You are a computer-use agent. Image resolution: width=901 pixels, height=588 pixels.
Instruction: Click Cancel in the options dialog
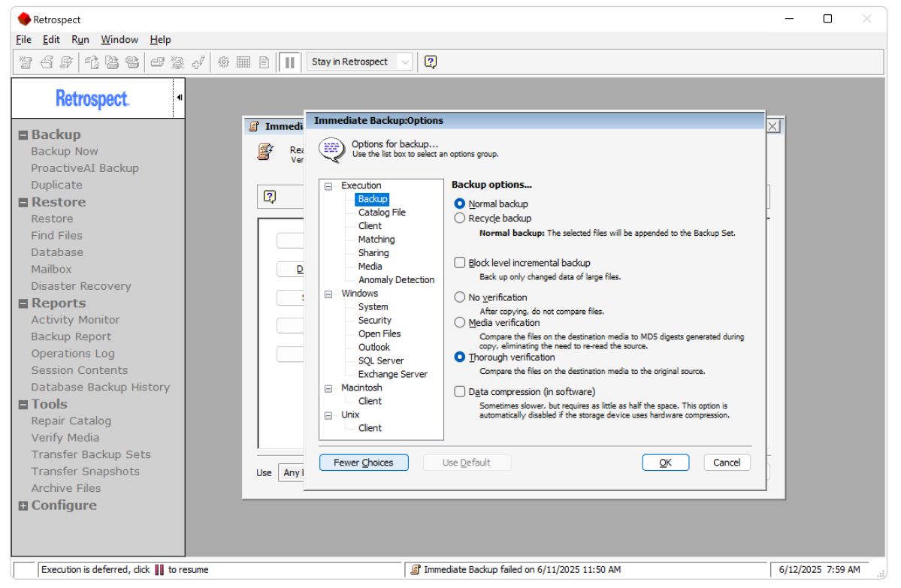click(x=727, y=463)
